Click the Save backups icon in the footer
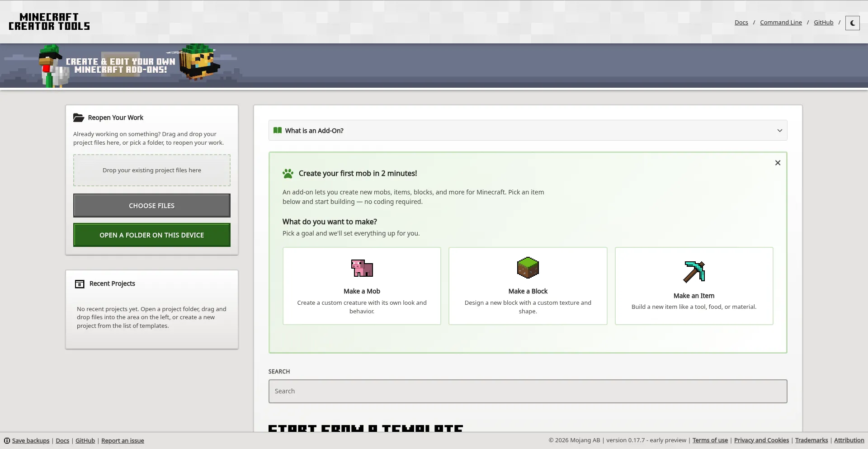Image resolution: width=868 pixels, height=449 pixels. pyautogui.click(x=7, y=440)
